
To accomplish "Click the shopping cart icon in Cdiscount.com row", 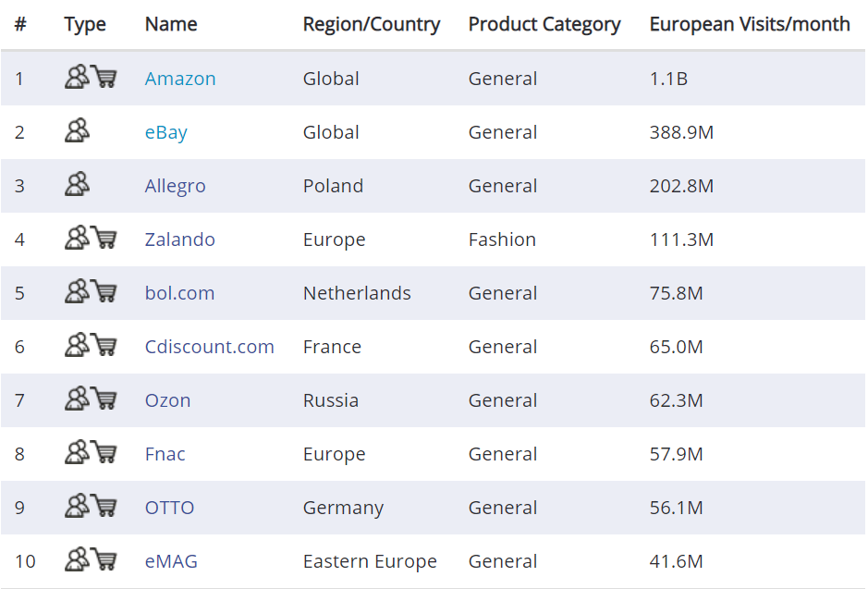I will click(104, 345).
